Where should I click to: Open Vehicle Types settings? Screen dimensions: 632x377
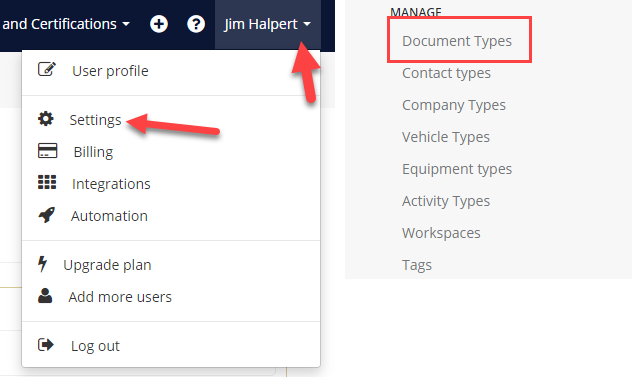(446, 137)
